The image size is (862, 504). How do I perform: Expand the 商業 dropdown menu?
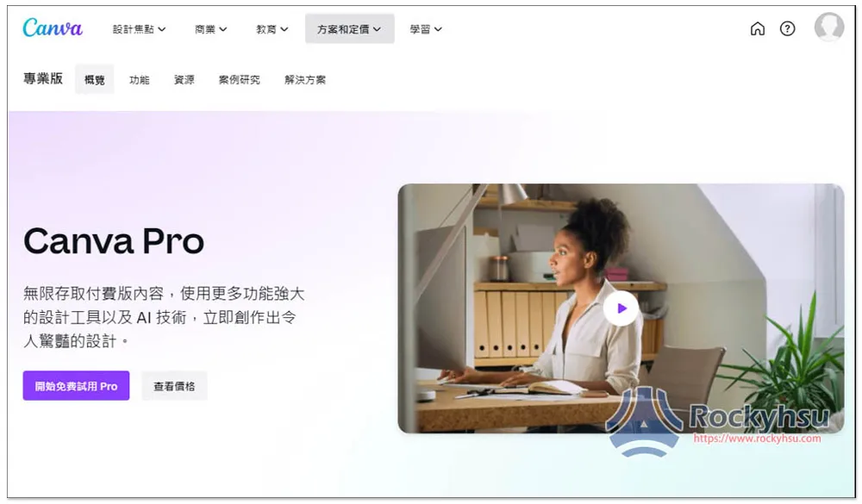210,29
